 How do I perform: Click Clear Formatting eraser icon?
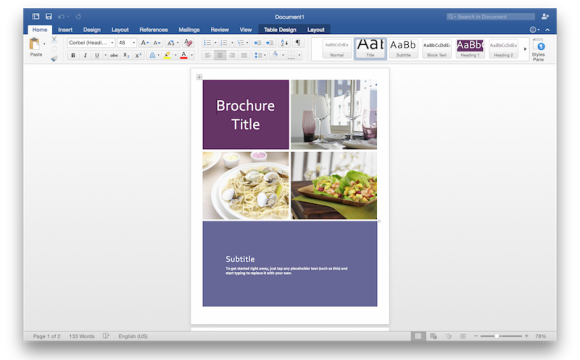pos(188,43)
